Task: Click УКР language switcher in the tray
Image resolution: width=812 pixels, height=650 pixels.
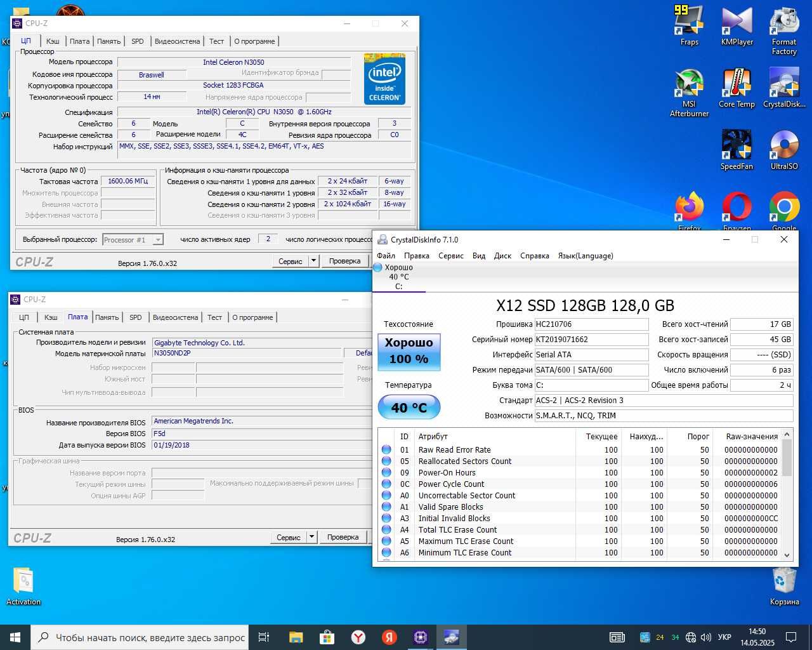Action: pos(724,637)
